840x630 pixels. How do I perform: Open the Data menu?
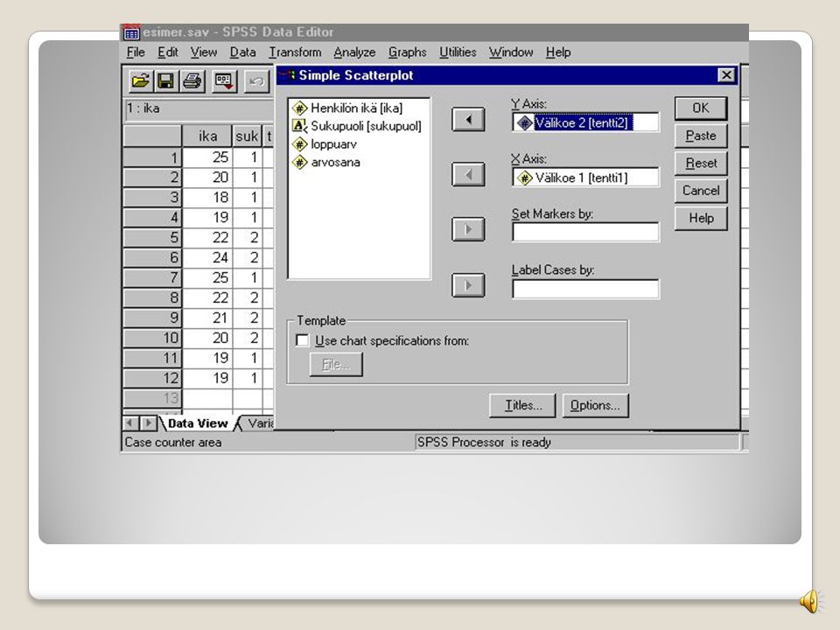[x=242, y=52]
